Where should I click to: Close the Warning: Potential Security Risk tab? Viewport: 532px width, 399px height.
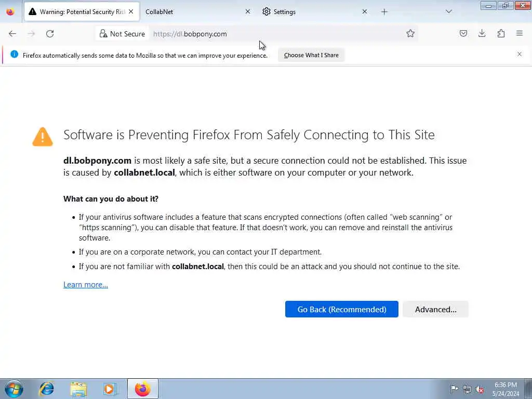coord(131,11)
